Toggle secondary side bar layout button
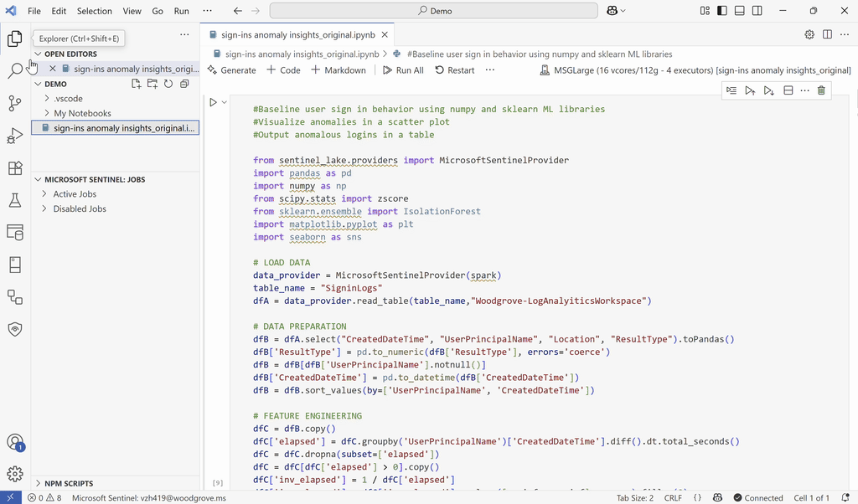 coord(757,10)
